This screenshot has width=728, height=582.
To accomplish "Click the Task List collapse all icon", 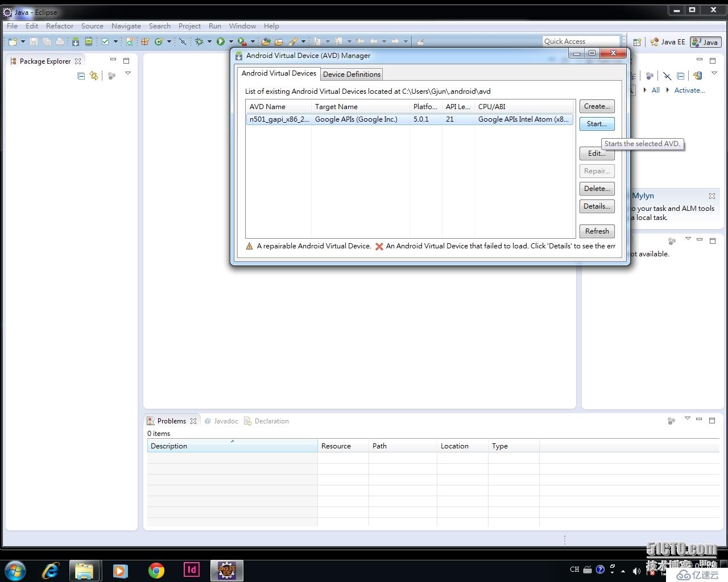I will [x=680, y=76].
